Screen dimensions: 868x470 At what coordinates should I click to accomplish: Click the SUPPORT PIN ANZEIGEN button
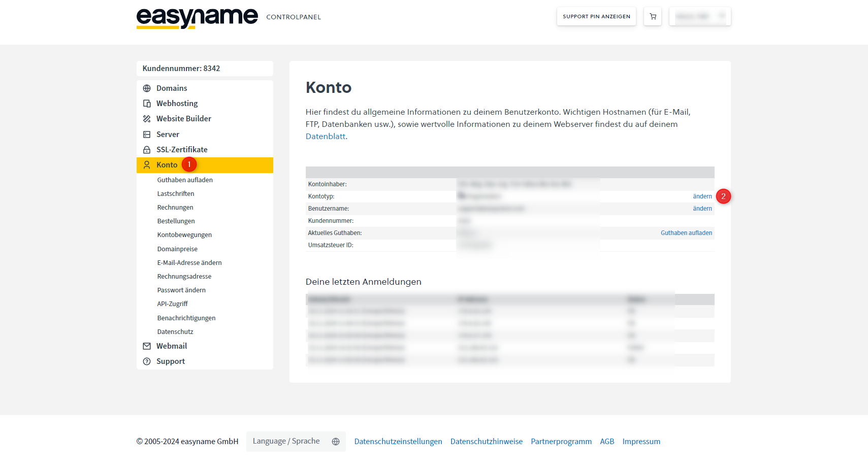click(x=596, y=16)
